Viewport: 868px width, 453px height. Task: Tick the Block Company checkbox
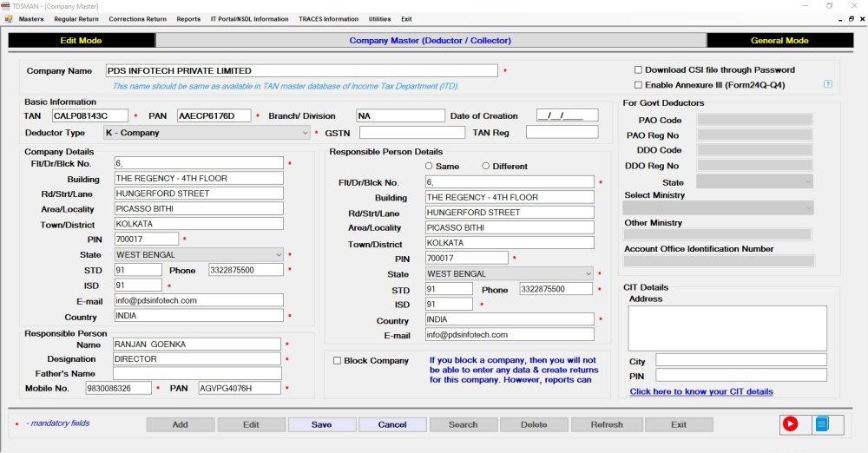337,360
